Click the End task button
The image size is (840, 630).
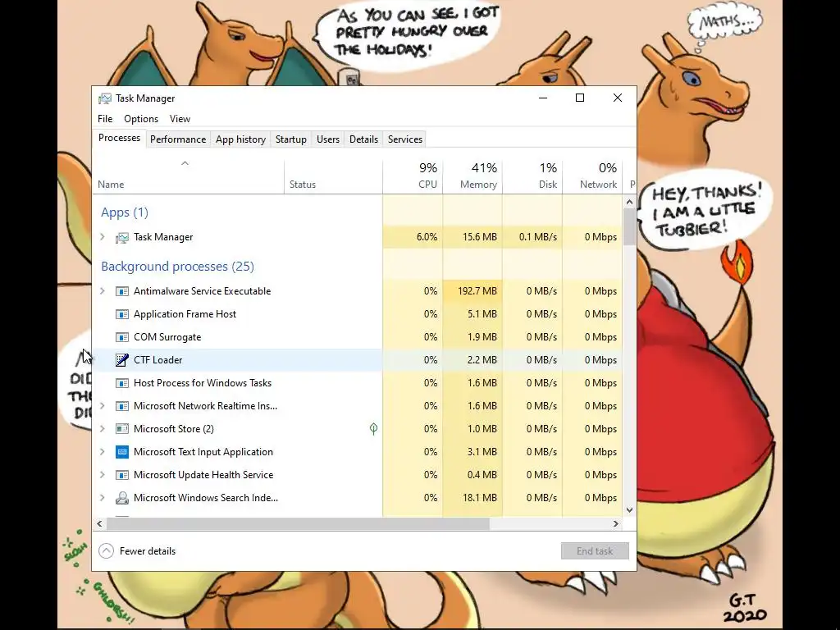coord(595,550)
